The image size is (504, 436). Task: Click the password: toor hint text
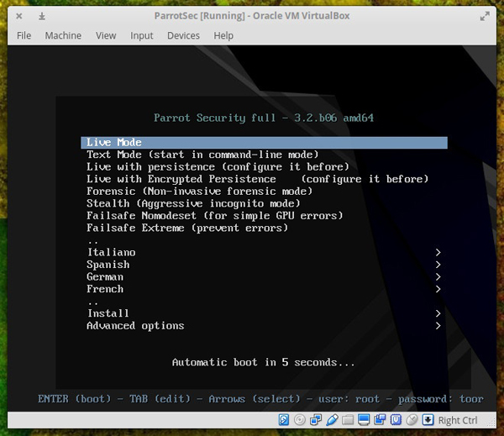(441, 399)
